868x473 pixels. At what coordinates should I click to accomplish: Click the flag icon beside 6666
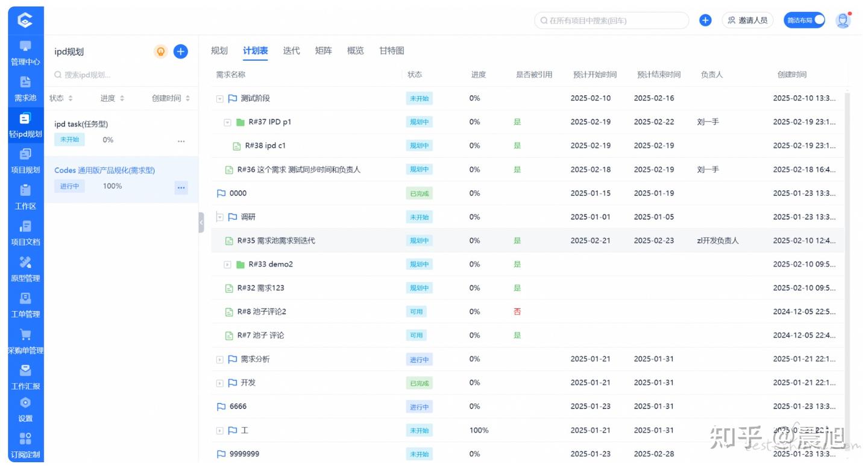tap(221, 407)
